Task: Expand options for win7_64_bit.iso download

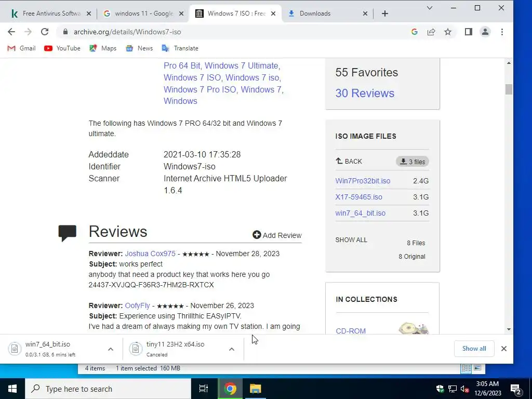Action: tap(111, 349)
